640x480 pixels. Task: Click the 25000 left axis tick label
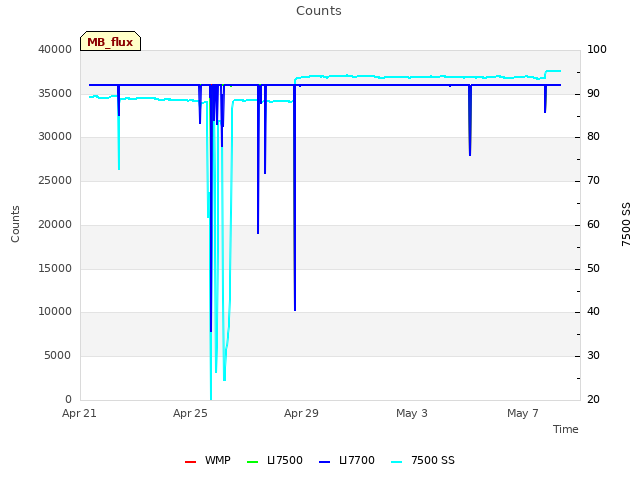55,180
